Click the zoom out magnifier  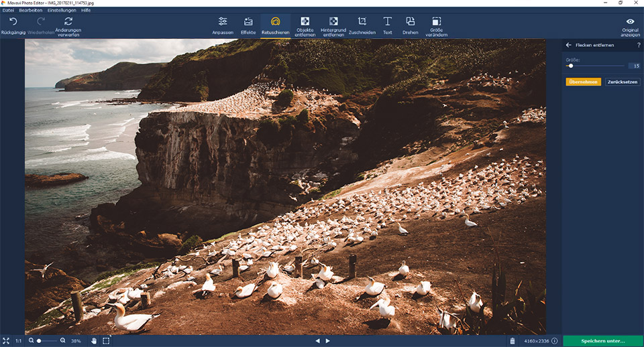(31, 340)
